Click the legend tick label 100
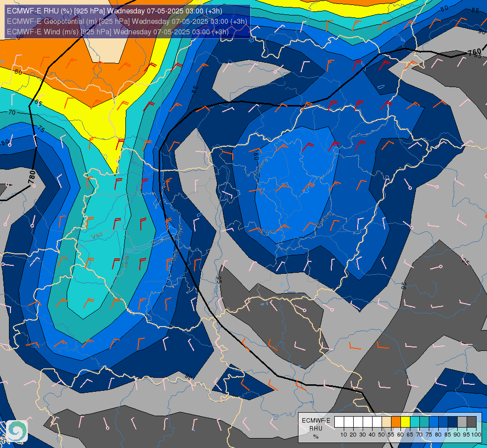 (476, 435)
